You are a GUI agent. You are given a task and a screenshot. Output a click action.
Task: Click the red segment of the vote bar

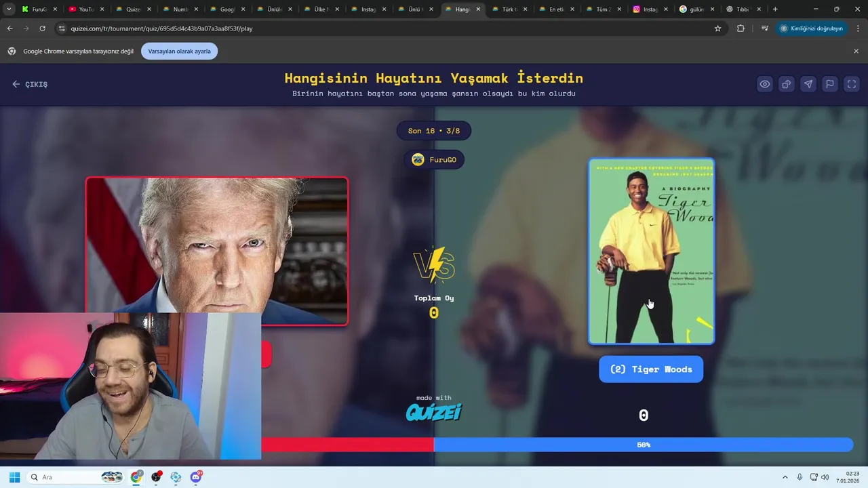tap(347, 445)
